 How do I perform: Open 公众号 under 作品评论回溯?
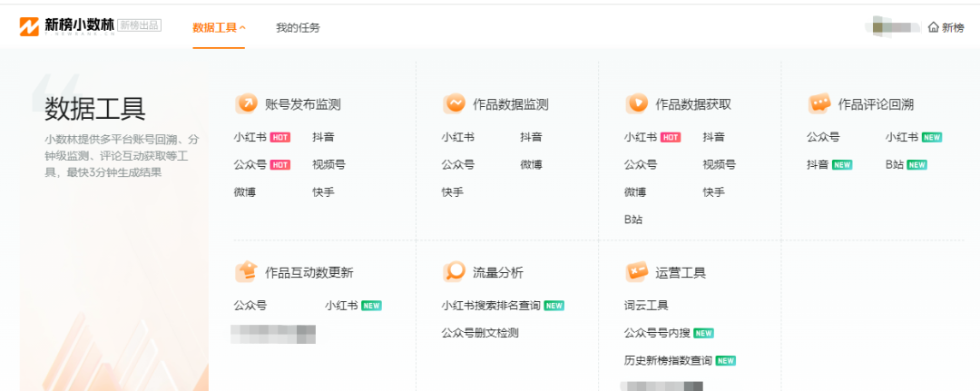pyautogui.click(x=822, y=137)
